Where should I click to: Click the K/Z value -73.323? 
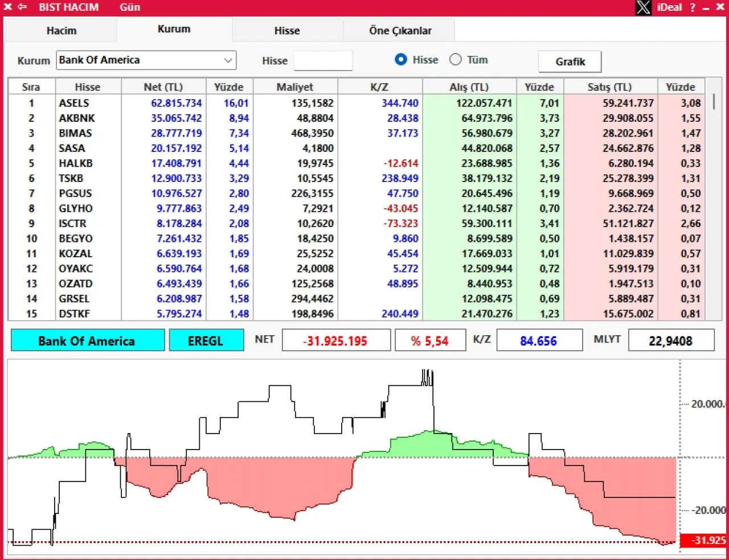[x=400, y=224]
